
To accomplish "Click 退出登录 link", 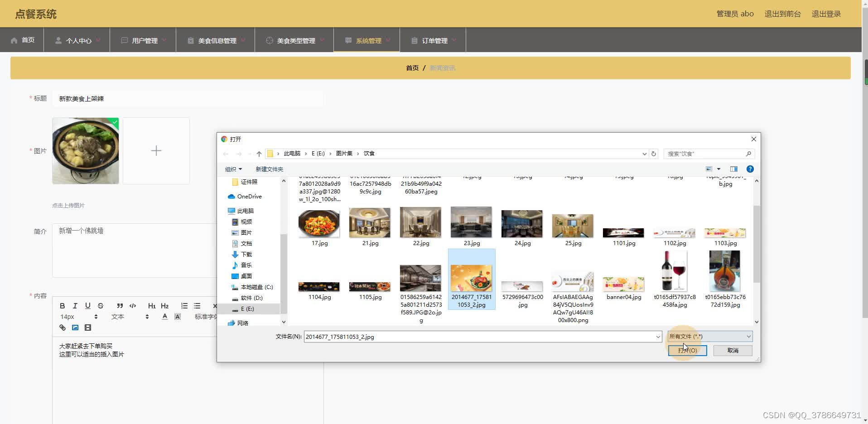I will (x=826, y=14).
